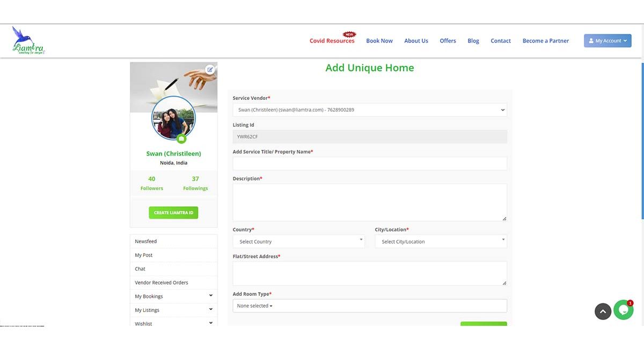Open My Post in sidebar
The image size is (644, 349).
pos(173,255)
